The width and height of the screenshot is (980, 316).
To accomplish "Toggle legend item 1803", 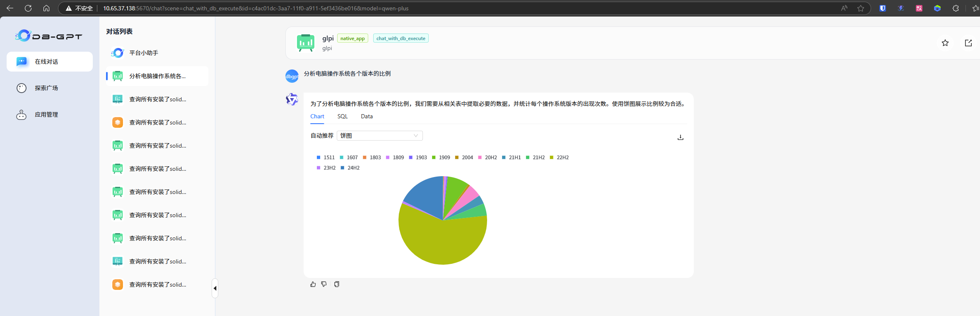I will click(x=372, y=158).
